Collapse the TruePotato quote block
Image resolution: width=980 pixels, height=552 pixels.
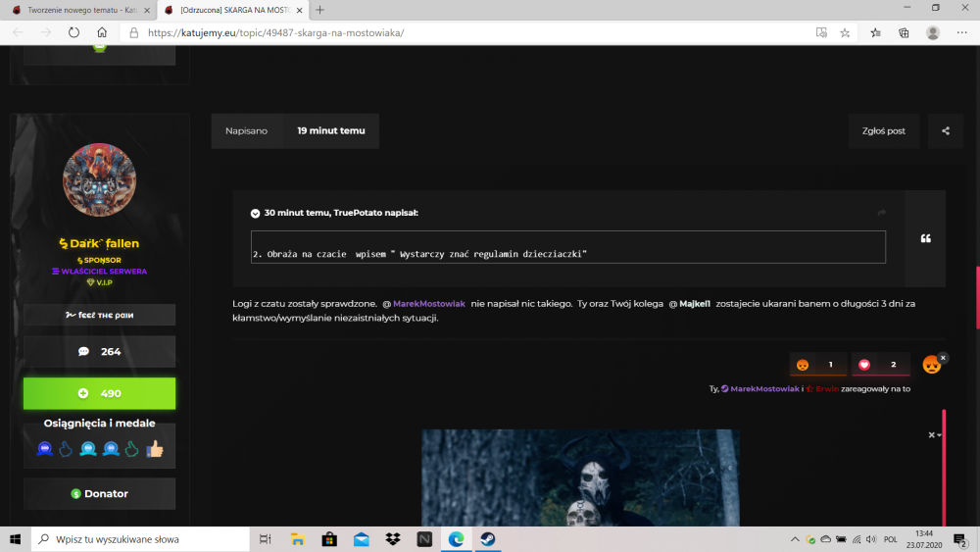coord(255,213)
